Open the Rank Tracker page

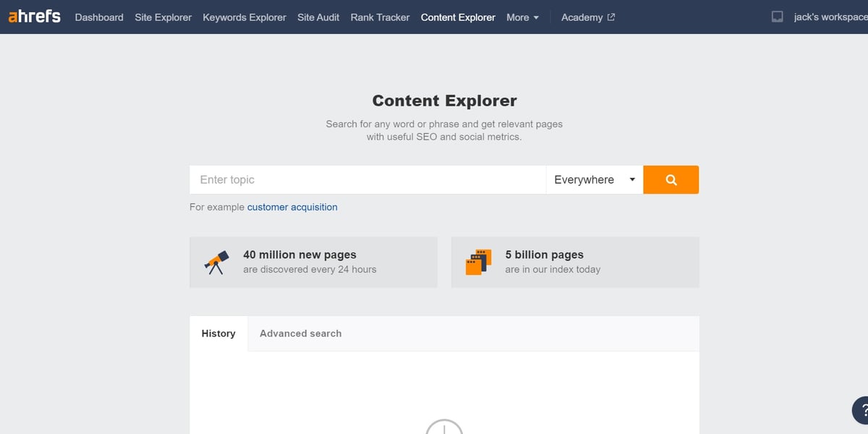pyautogui.click(x=380, y=17)
